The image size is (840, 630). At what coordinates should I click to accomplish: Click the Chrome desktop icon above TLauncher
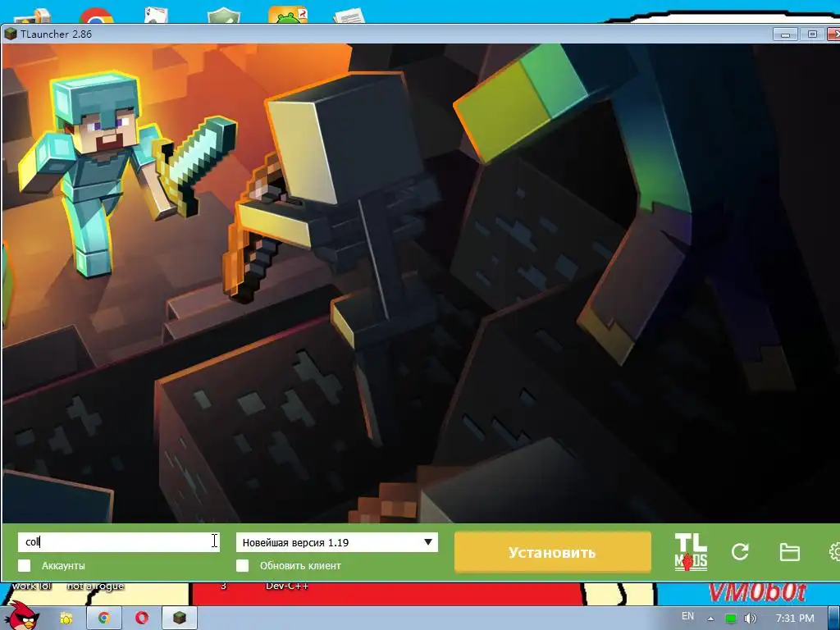(x=97, y=15)
